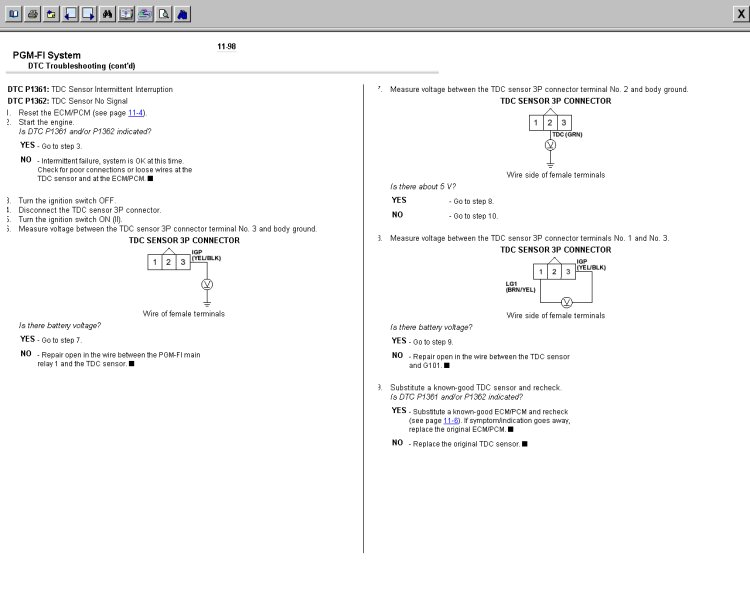
Task: Go to next page with right-arrow icon
Action: click(x=88, y=13)
